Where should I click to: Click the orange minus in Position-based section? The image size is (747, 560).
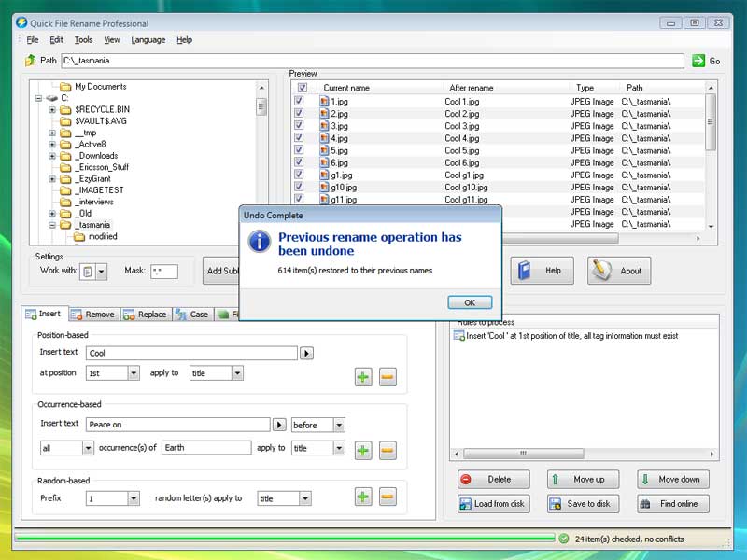click(388, 377)
